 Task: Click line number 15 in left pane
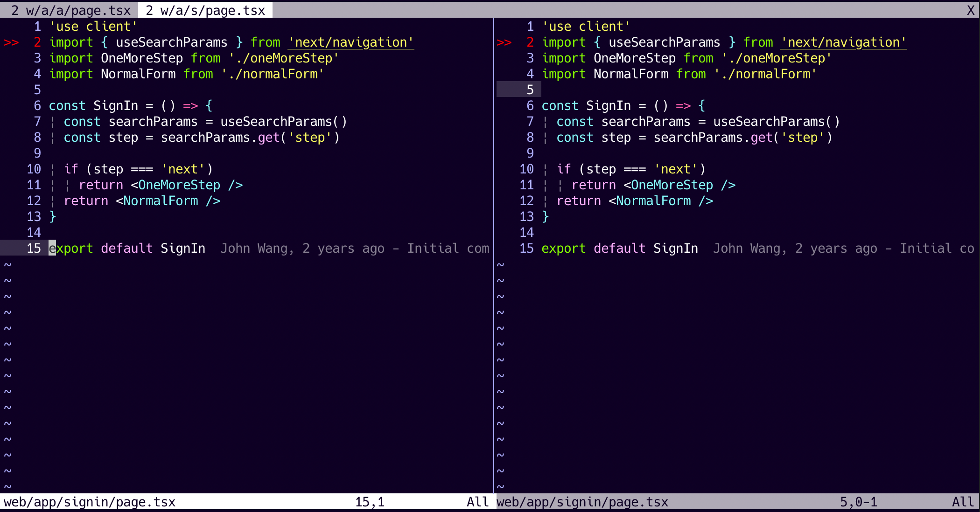point(34,249)
